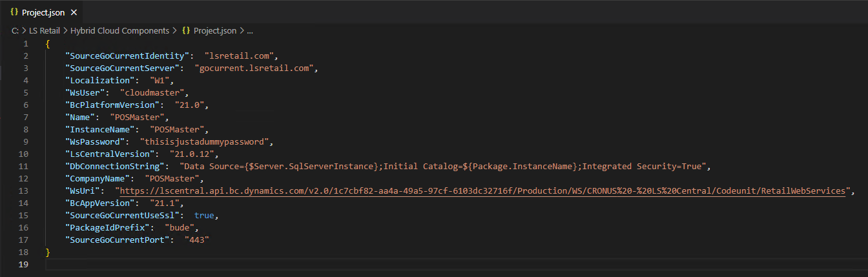Viewport: 868px width, 277px height.
Task: Expand the "LS Retail" breadcrumb folder
Action: click(x=43, y=30)
